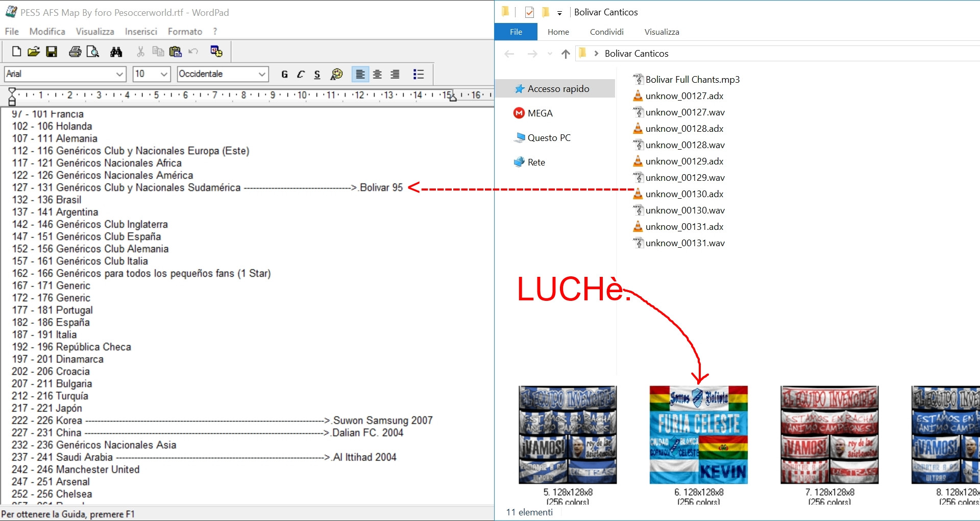The width and height of the screenshot is (980, 521).
Task: Select the unknow_00127.adx file
Action: [678, 96]
